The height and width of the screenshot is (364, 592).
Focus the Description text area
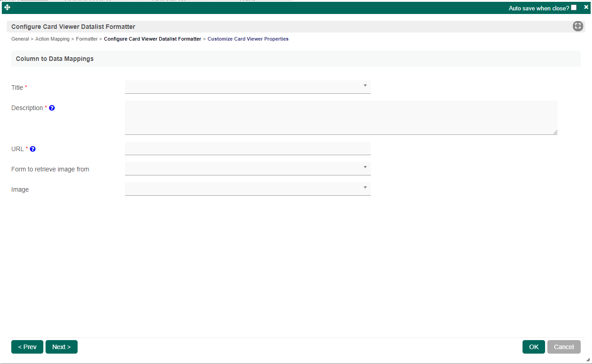click(341, 118)
